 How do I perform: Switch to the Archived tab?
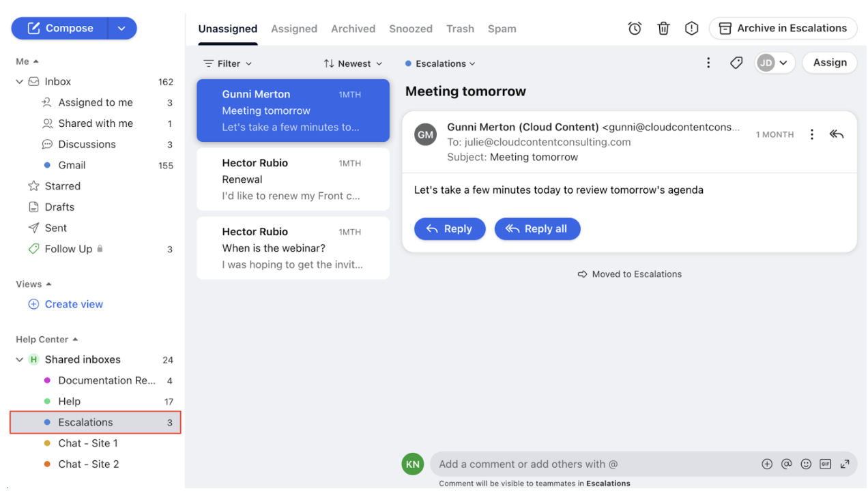(353, 29)
